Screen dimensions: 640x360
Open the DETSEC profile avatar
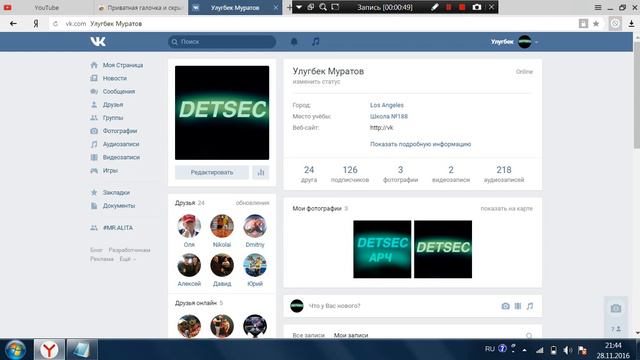tap(222, 113)
